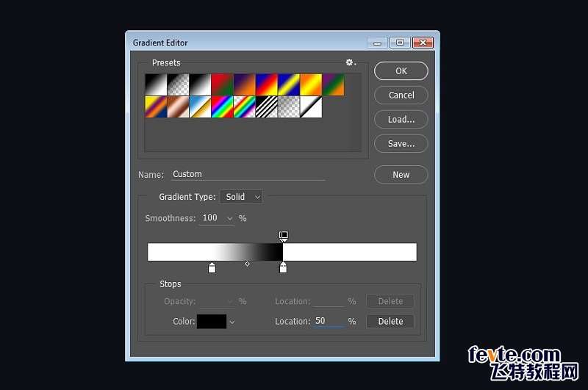Viewport: 588px width, 390px height.
Task: Select the black-and-white diagonal stripes preset
Action: click(267, 106)
